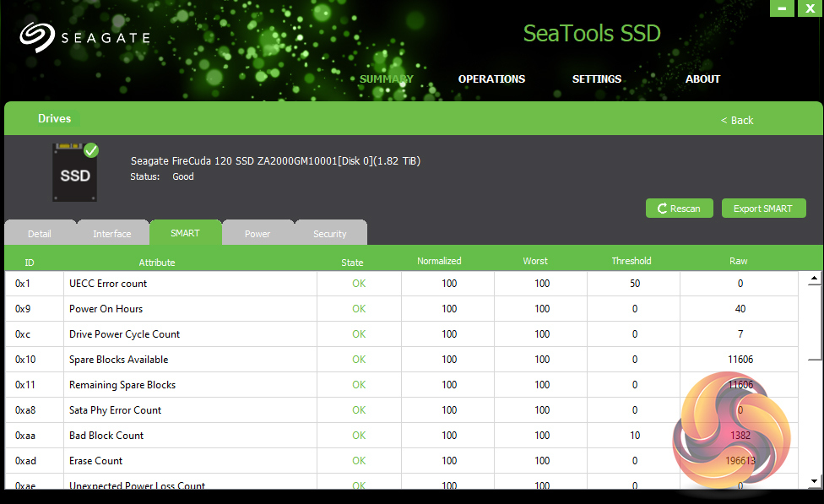The height and width of the screenshot is (504, 824).
Task: Close the SeaTools SSD window
Action: click(810, 8)
